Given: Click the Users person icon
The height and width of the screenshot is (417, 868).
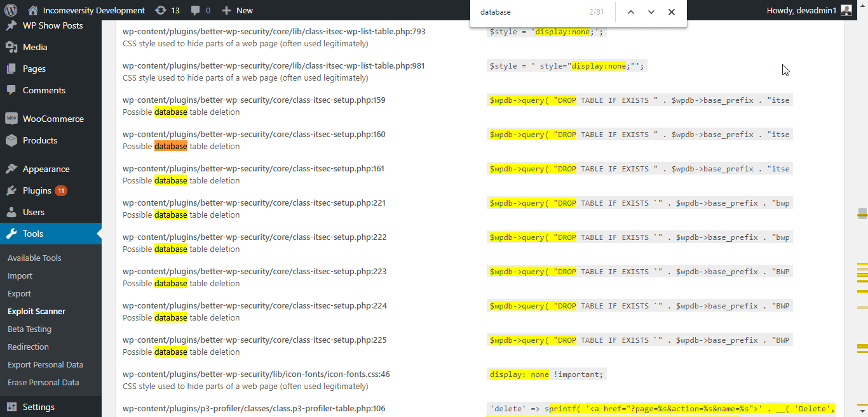Looking at the screenshot, I should (x=11, y=212).
